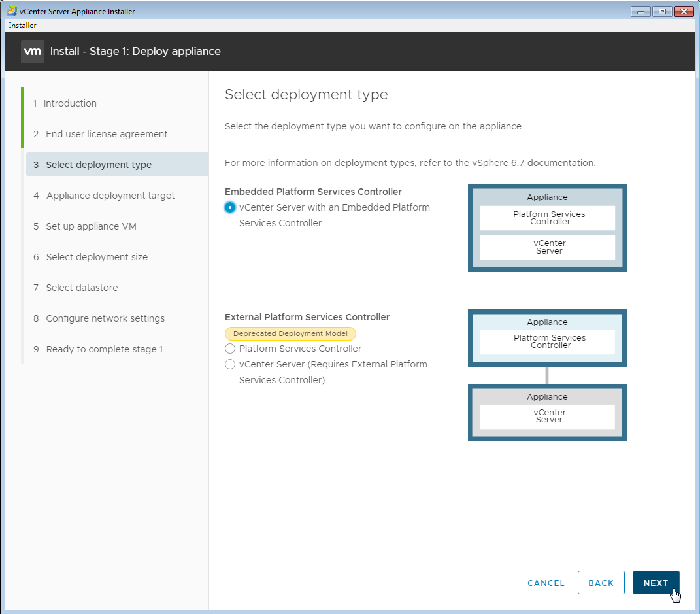700x614 pixels.
Task: Select step 3 Select deployment type
Action: coord(99,165)
